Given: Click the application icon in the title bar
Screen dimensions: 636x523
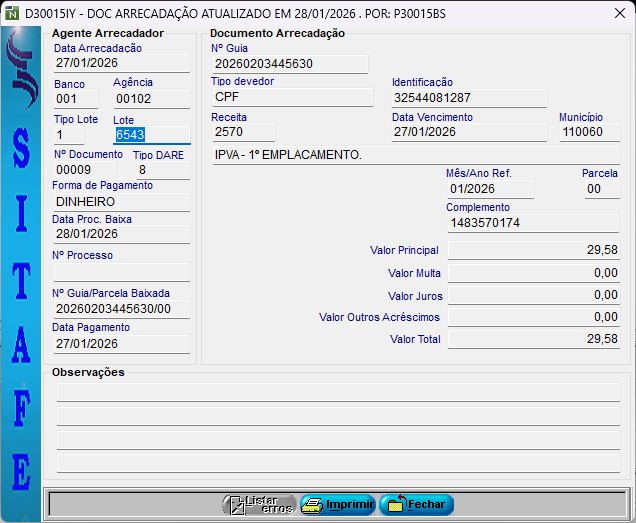Looking at the screenshot, I should pos(12,12).
